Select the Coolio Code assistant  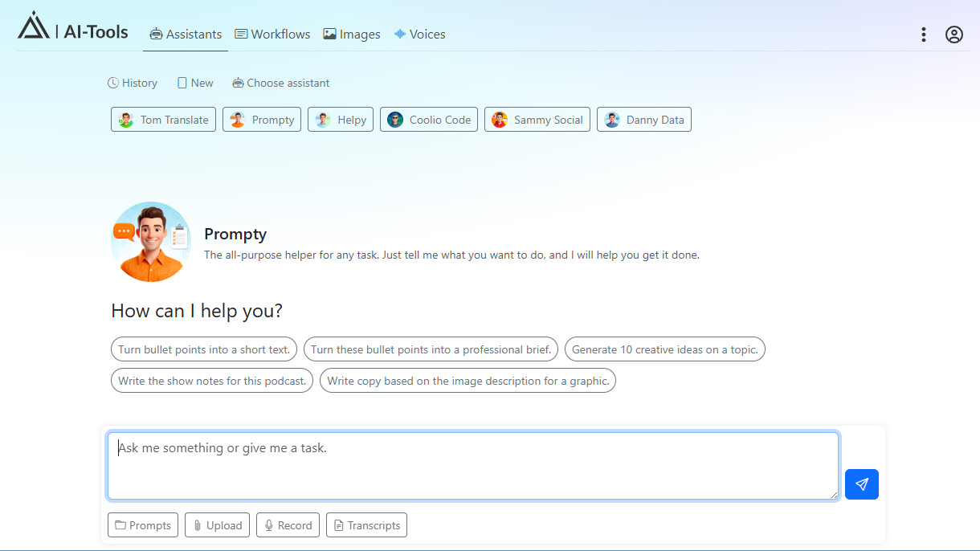[428, 119]
